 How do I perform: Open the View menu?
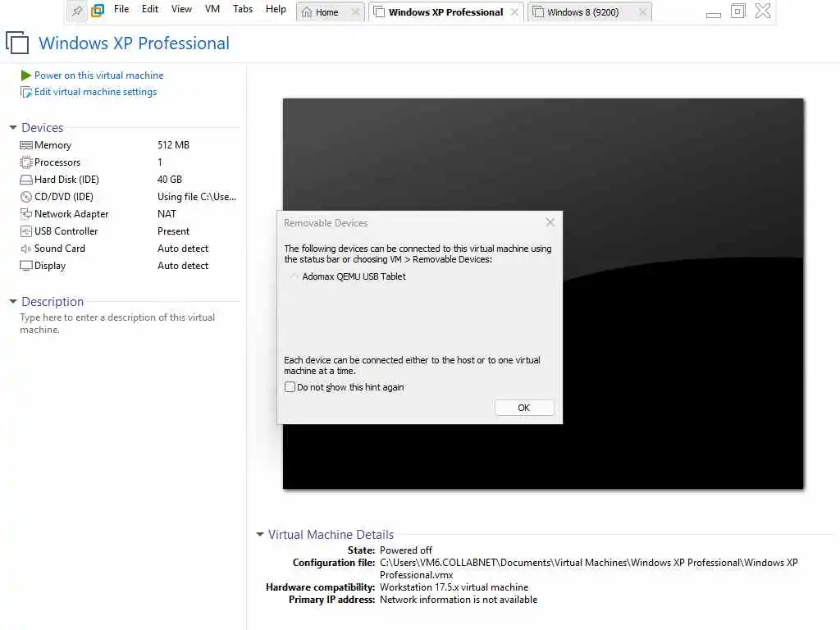point(181,9)
